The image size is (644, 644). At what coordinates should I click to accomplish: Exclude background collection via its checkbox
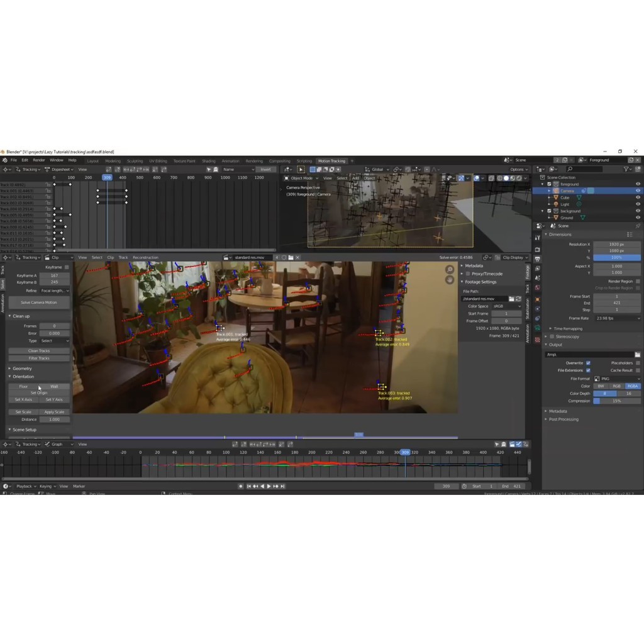coord(549,211)
